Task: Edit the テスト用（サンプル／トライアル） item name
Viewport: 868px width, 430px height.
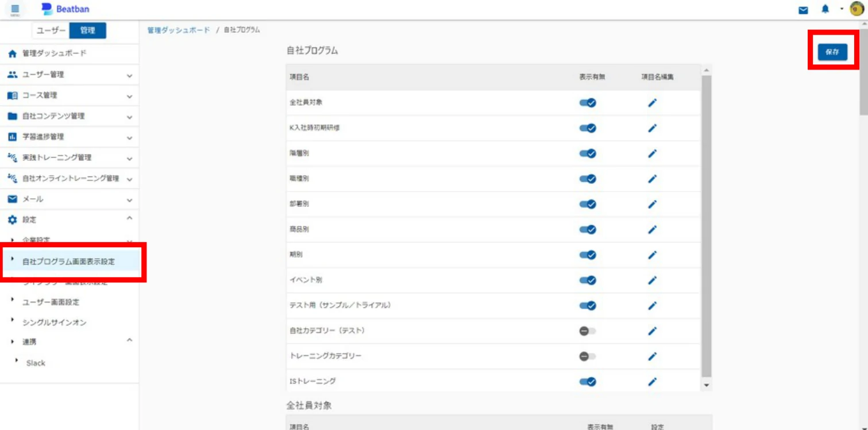Action: coord(652,306)
